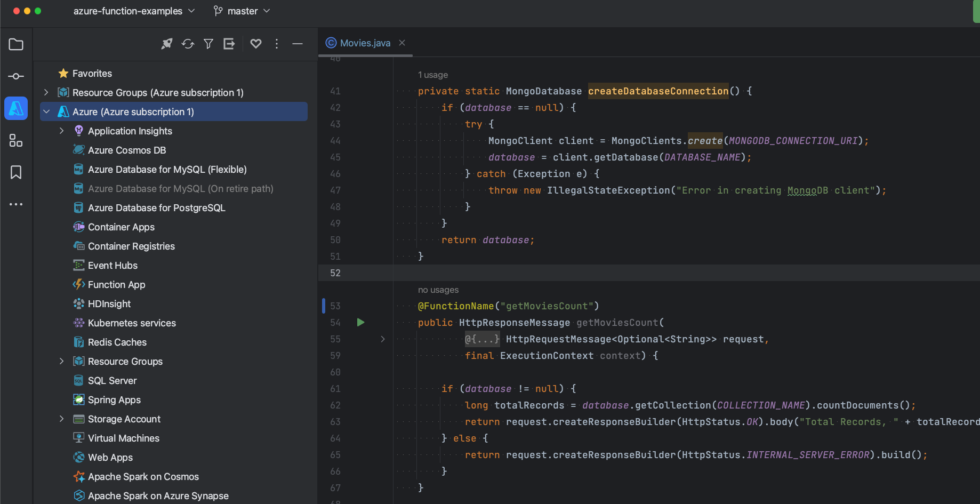Collapse the Azure (Azure subscription 1) node
The width and height of the screenshot is (980, 504).
coord(46,111)
